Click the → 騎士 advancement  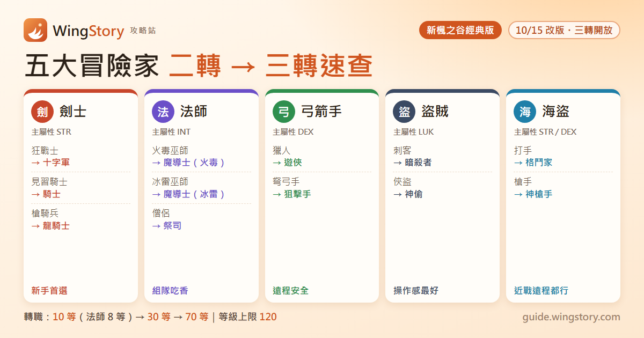coord(46,194)
